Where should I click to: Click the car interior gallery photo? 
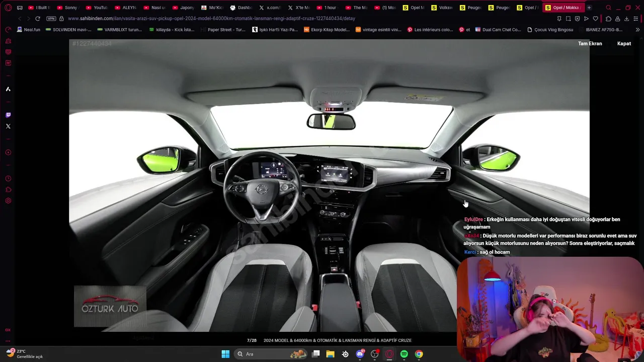pos(329,186)
